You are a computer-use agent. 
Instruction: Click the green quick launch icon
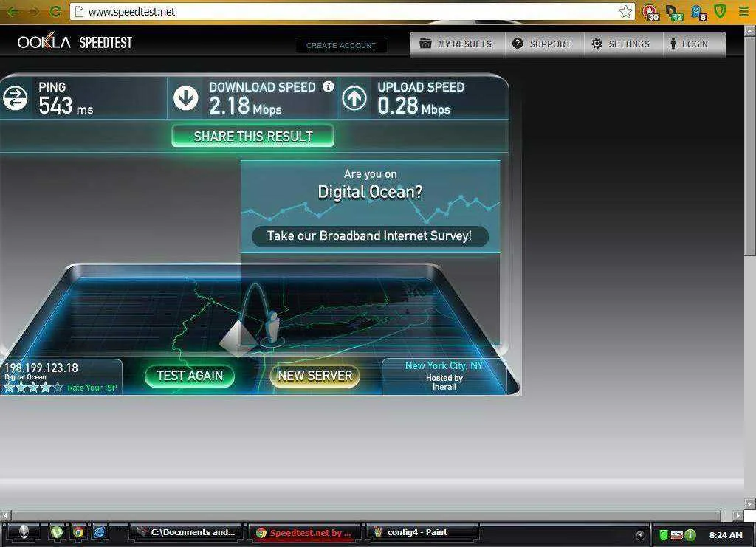[x=57, y=532]
